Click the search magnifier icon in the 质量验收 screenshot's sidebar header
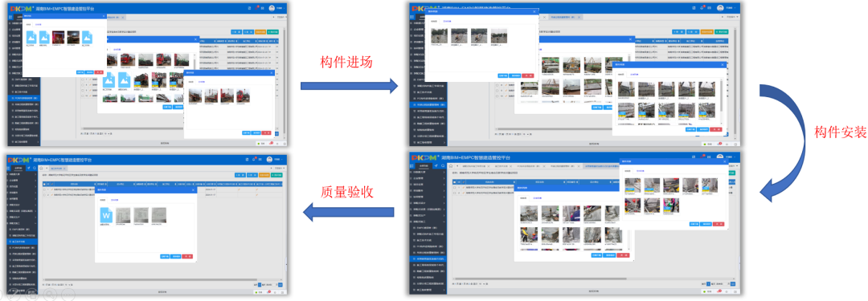Screen dimensions: 868x301 click(x=35, y=169)
